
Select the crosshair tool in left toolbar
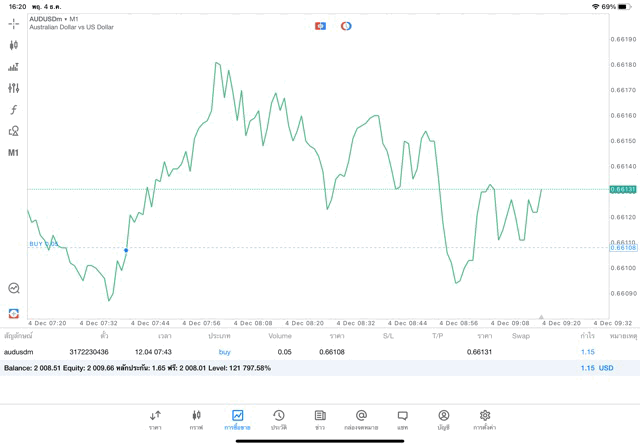(x=14, y=23)
